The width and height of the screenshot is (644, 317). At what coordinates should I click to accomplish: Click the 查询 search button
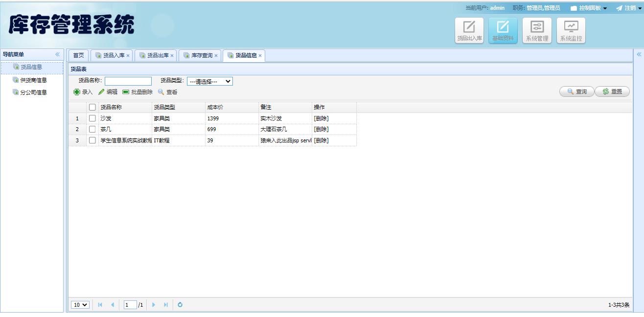(576, 91)
